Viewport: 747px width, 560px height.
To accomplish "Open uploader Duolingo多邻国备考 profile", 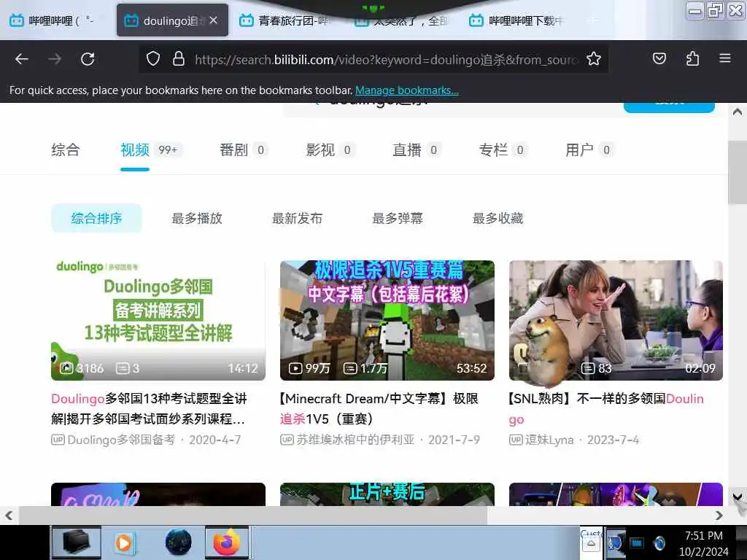I will click(x=122, y=440).
